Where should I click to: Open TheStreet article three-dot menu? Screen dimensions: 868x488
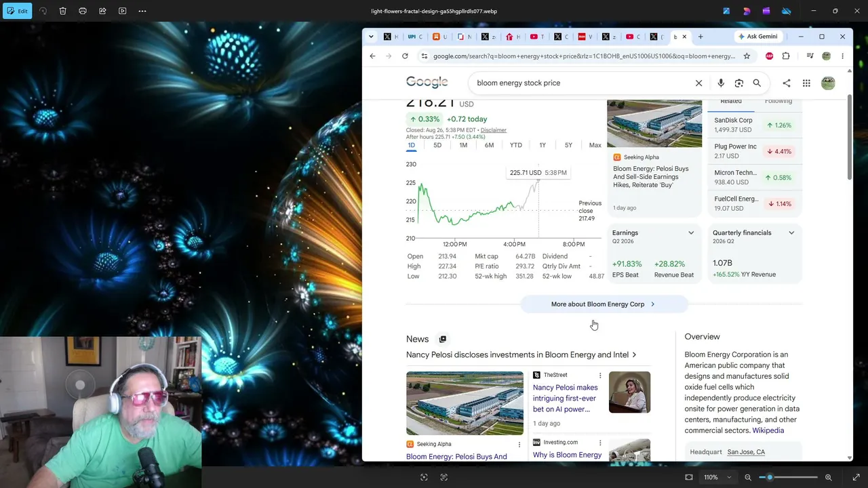tap(600, 375)
